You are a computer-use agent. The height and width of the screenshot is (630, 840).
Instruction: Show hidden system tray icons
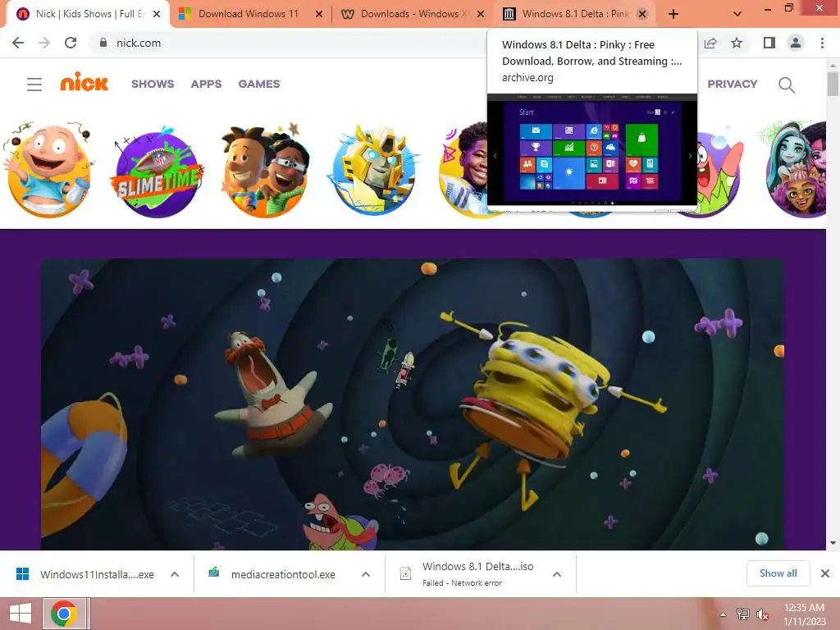pos(724,614)
